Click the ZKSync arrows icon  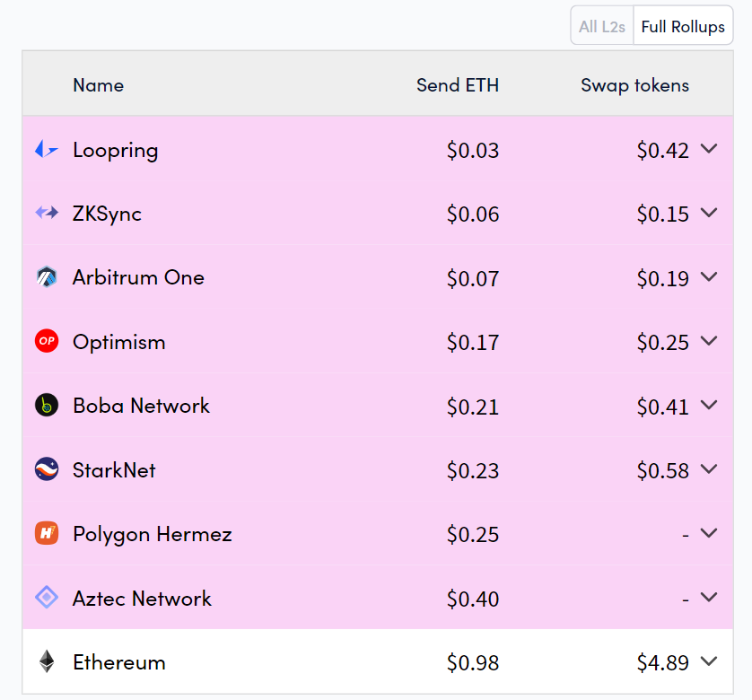point(47,214)
